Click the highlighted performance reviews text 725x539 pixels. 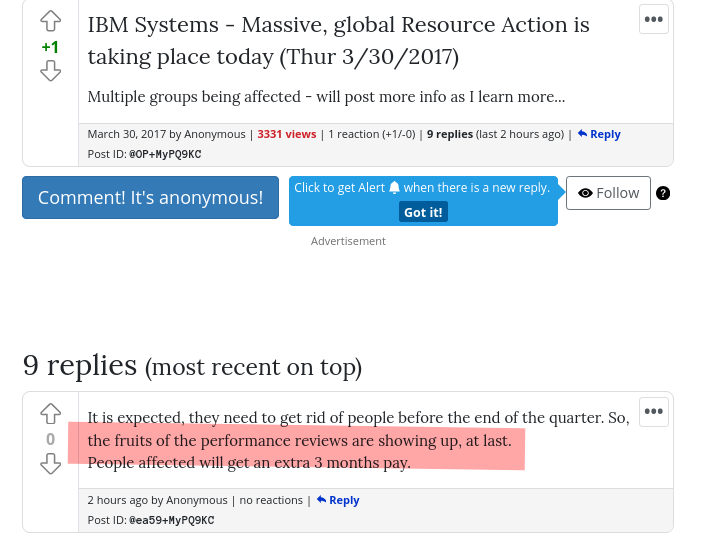coord(299,441)
